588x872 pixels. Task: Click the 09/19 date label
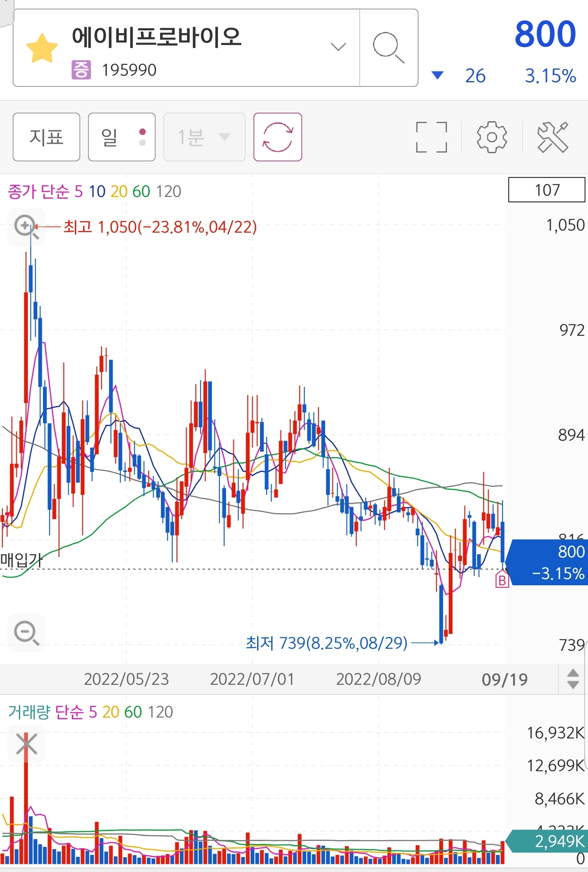pyautogui.click(x=504, y=679)
